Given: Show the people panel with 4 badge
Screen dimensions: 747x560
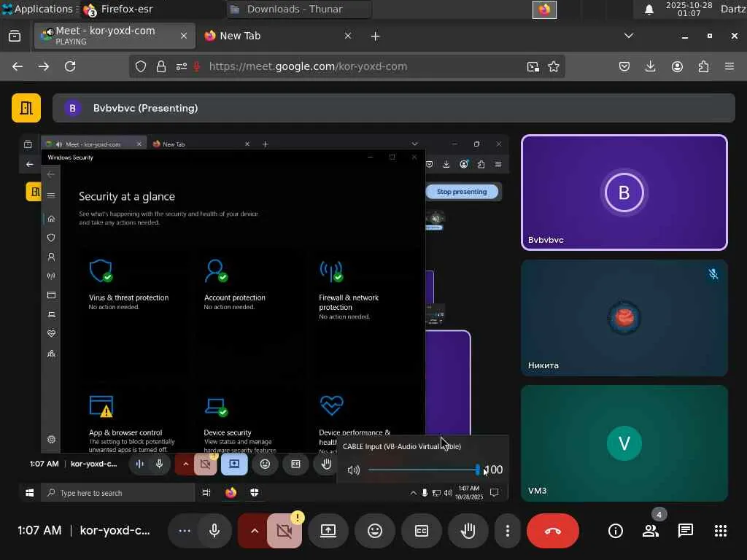Looking at the screenshot, I should [651, 531].
